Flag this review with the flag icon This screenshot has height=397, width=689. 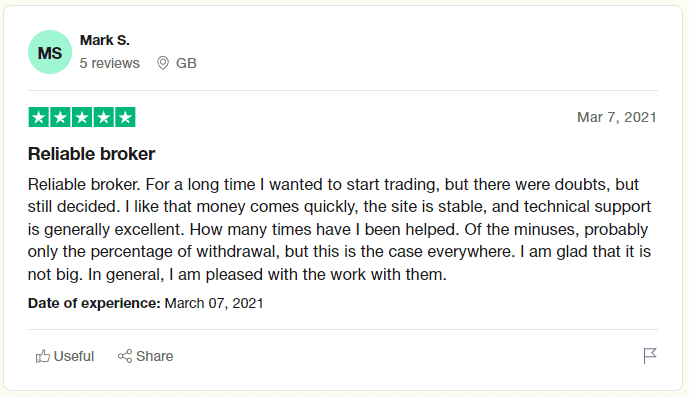tap(650, 356)
